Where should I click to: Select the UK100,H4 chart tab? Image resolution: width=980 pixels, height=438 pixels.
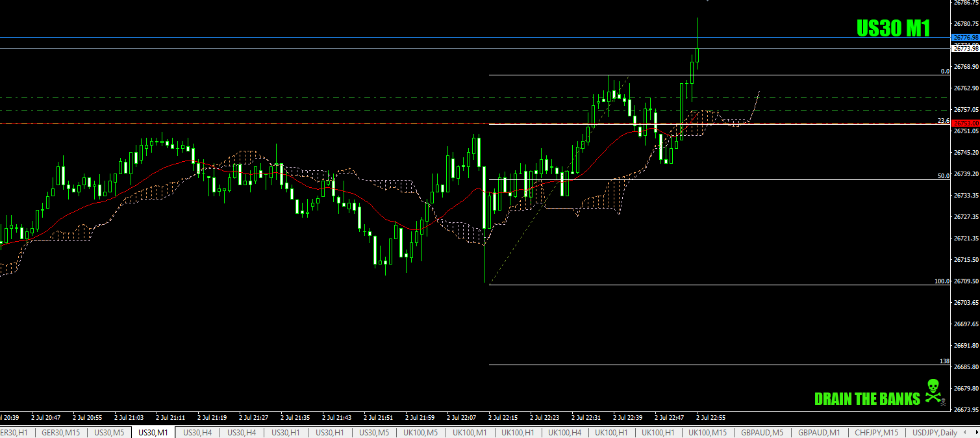564,432
